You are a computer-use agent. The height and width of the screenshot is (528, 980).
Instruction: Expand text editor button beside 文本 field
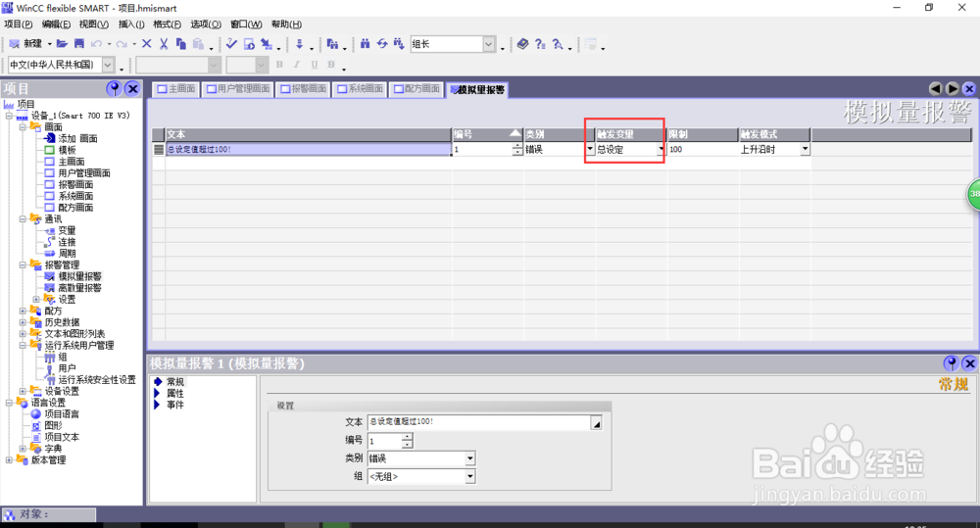tap(596, 424)
